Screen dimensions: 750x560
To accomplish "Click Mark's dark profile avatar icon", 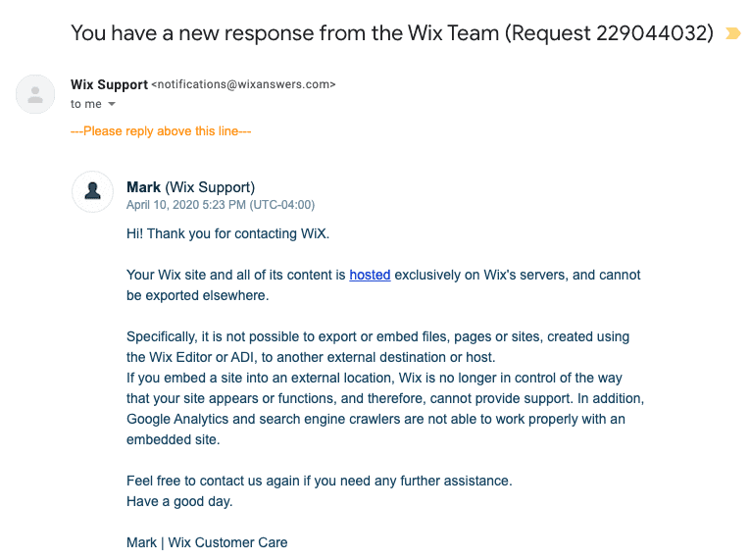I will pyautogui.click(x=92, y=191).
